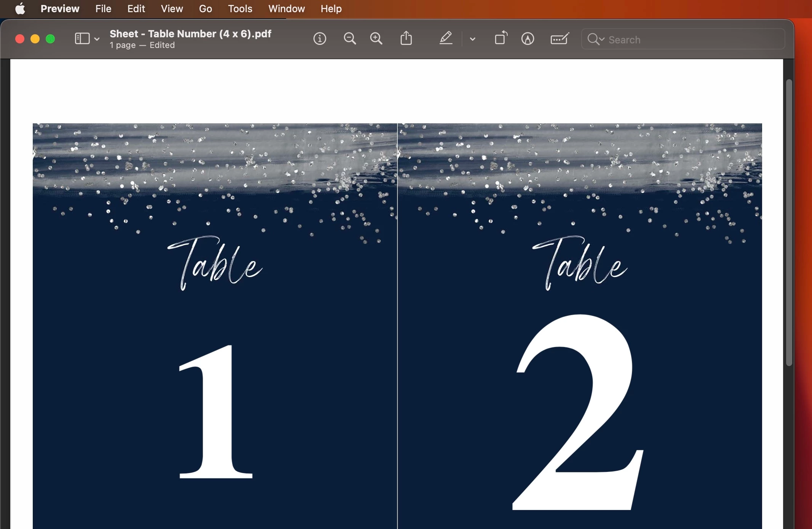Screen dimensions: 812x529
Task: Open search options magnifier dropdown
Action: 596,39
